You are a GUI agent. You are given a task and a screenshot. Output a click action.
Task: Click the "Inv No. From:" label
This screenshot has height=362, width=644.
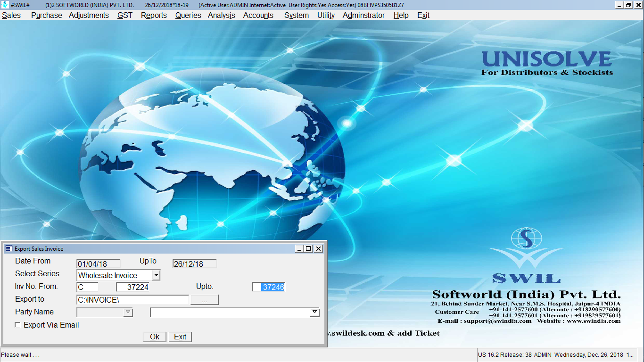[x=36, y=286]
